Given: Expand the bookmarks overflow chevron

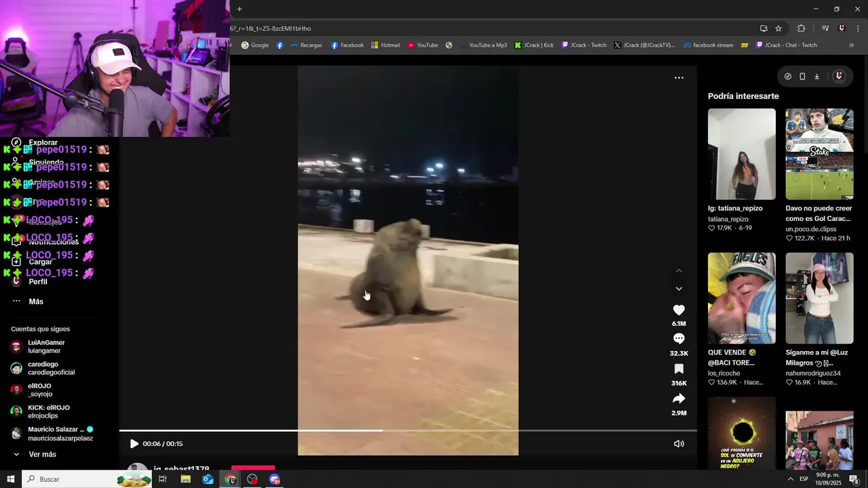Looking at the screenshot, I should 852,45.
